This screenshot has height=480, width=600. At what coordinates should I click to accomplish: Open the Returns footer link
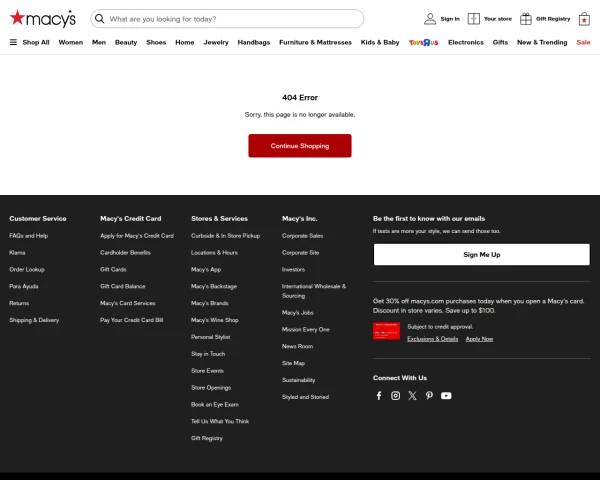point(19,303)
